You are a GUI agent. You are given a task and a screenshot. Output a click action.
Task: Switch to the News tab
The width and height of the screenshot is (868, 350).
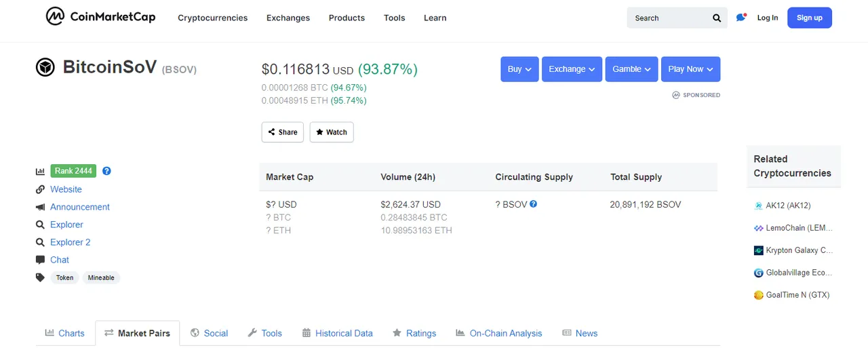click(x=580, y=333)
